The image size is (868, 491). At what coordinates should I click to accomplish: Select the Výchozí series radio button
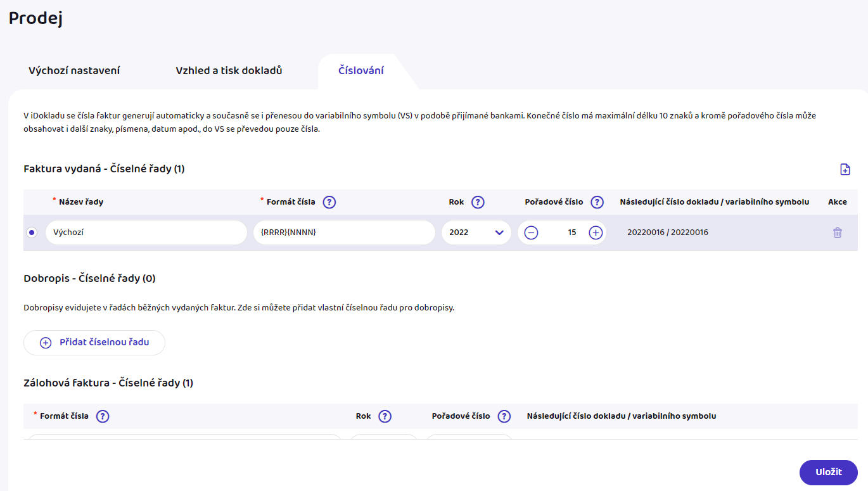[32, 233]
